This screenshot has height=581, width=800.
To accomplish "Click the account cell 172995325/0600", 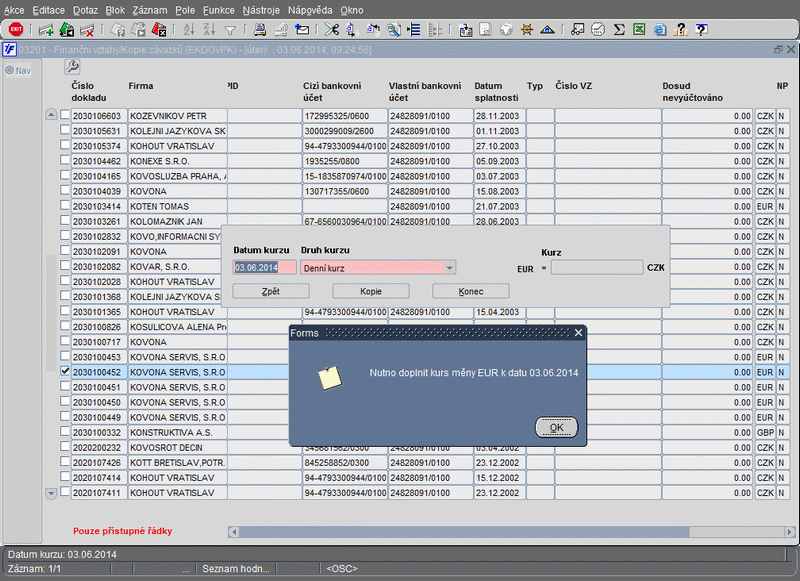I will point(344,116).
